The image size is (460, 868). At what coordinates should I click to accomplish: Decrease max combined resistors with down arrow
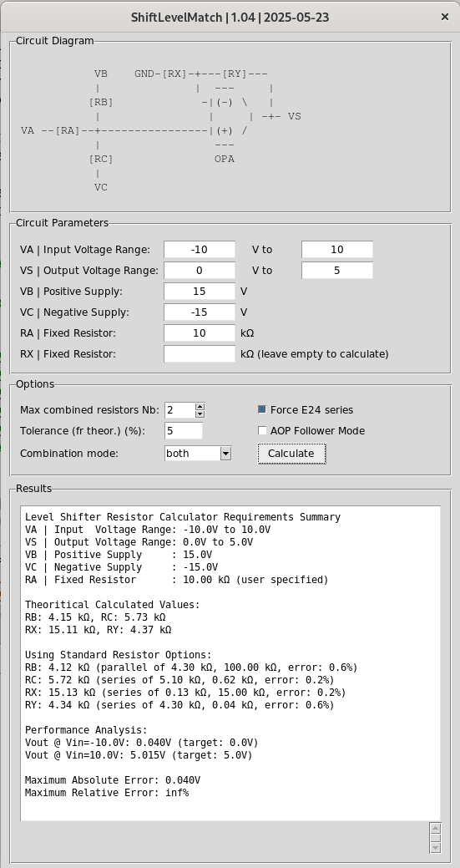coord(200,414)
